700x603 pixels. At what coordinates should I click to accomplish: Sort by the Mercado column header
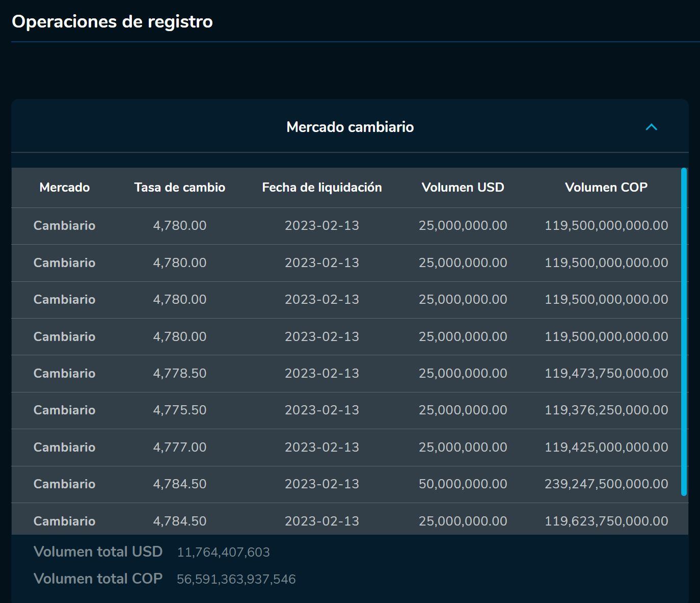(x=64, y=188)
